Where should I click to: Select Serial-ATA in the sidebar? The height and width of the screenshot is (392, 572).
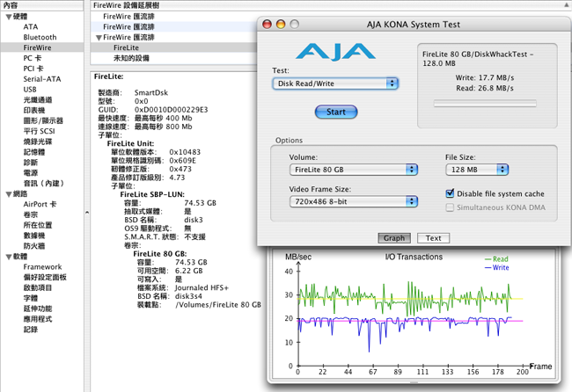pos(42,79)
